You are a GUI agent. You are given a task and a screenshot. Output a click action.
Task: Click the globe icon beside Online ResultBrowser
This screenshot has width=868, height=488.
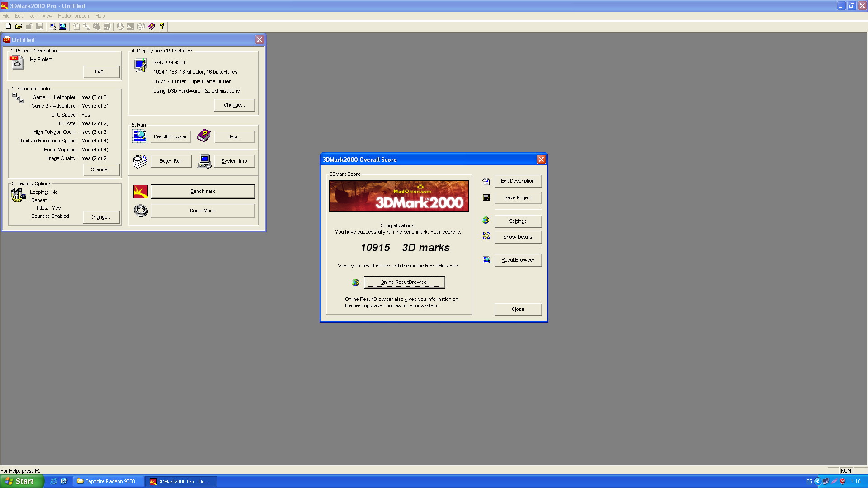point(355,282)
